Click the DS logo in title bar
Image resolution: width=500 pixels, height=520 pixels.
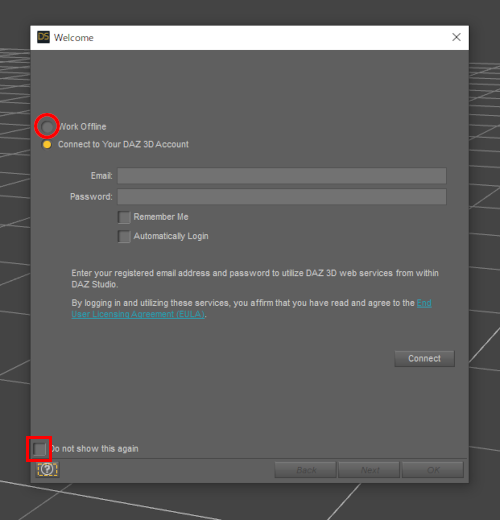pyautogui.click(x=43, y=37)
